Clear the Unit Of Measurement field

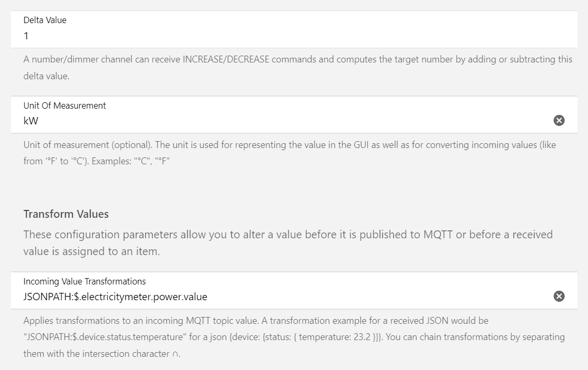point(559,121)
